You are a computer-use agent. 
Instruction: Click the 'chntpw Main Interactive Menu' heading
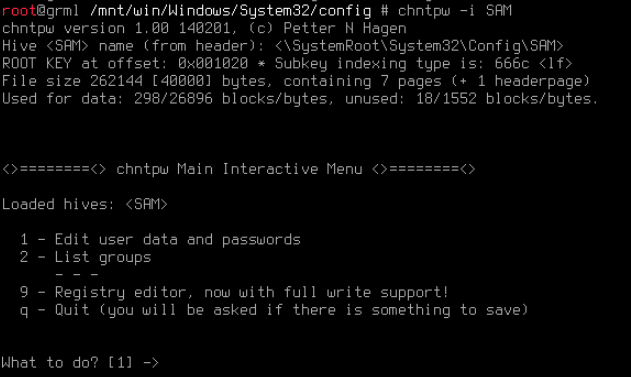pos(239,169)
